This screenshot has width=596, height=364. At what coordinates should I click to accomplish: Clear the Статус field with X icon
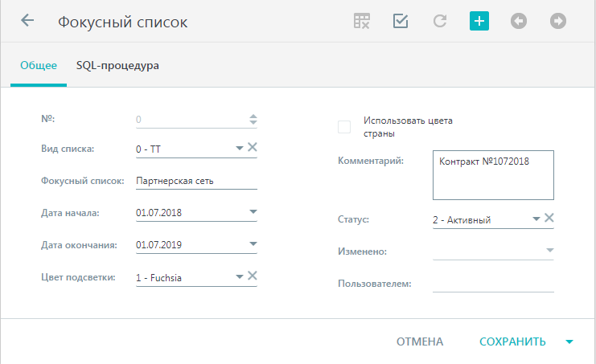[549, 218]
